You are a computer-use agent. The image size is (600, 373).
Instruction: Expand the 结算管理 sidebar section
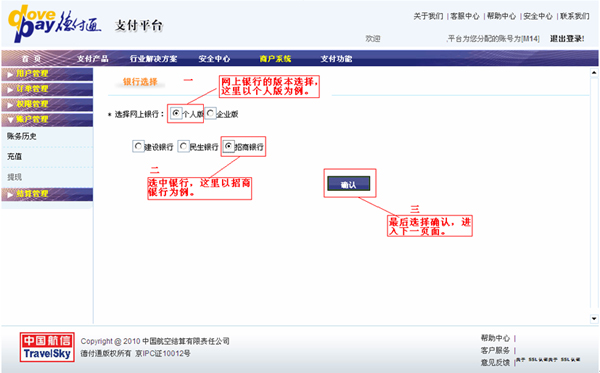(x=47, y=194)
